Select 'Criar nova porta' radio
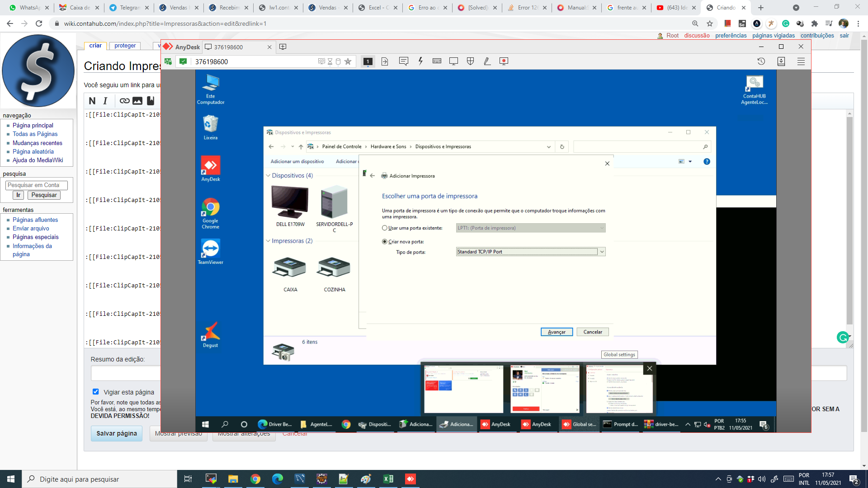 (x=385, y=242)
